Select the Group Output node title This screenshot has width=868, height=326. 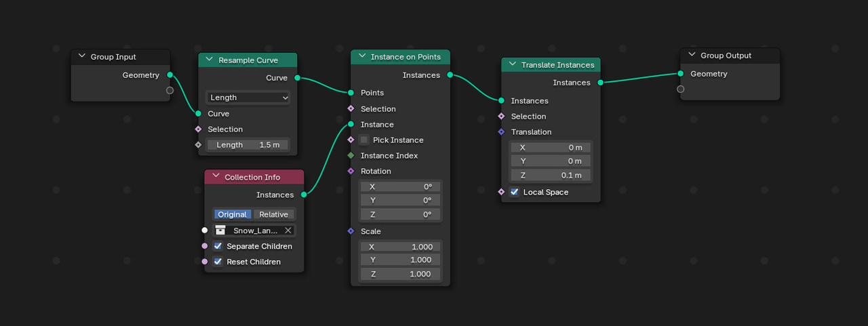pyautogui.click(x=726, y=56)
